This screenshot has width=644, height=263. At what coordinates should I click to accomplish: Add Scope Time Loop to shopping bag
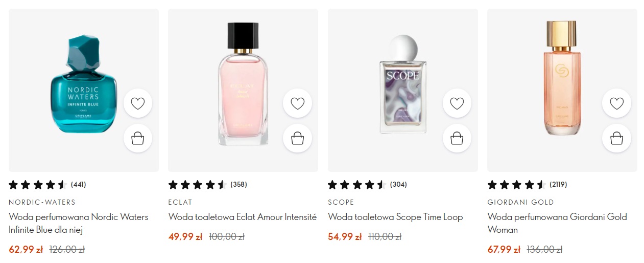[457, 138]
